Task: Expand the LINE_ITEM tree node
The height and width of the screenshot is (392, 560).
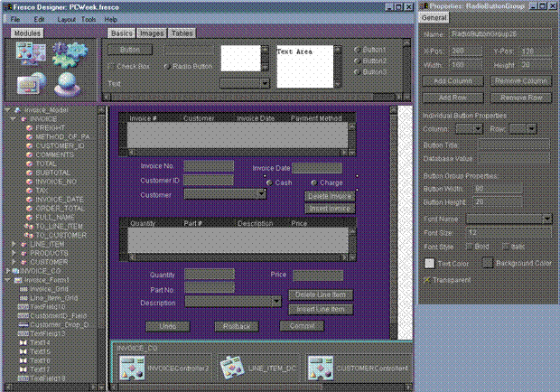Action: (x=13, y=244)
